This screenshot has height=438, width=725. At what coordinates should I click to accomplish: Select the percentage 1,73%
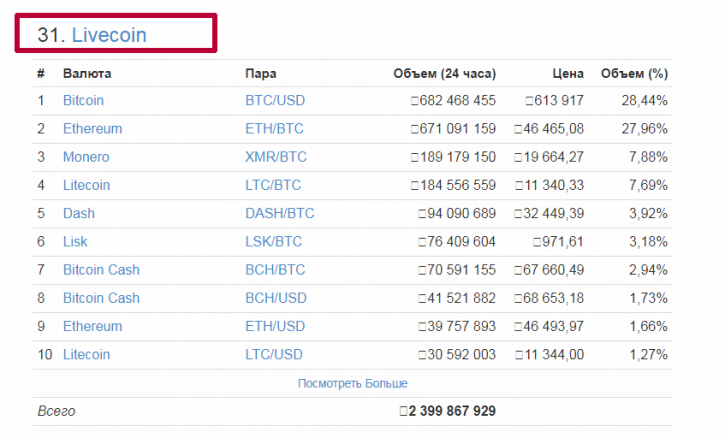648,298
